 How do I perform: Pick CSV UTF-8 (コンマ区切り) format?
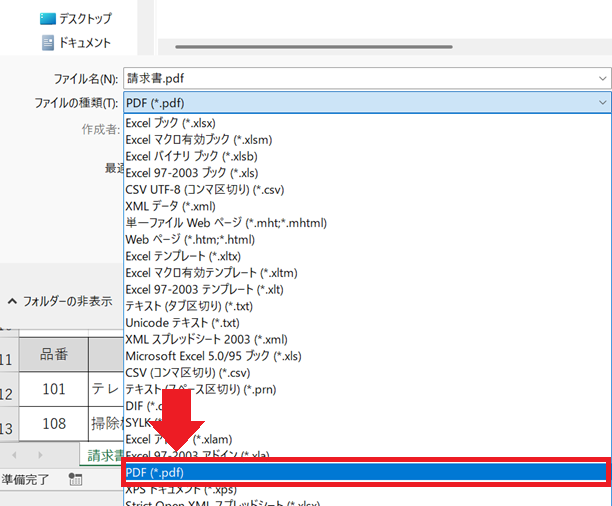click(205, 189)
